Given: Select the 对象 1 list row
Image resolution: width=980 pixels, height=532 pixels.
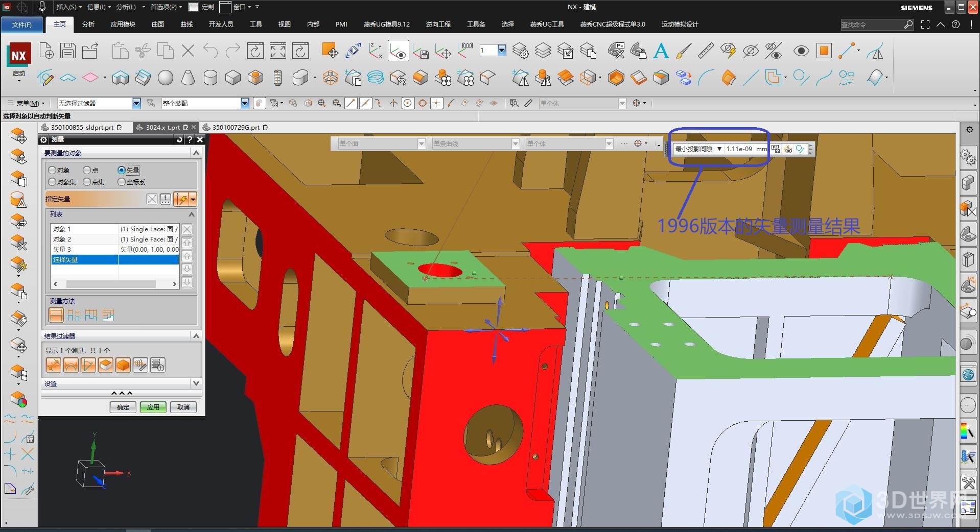Looking at the screenshot, I should (115, 229).
